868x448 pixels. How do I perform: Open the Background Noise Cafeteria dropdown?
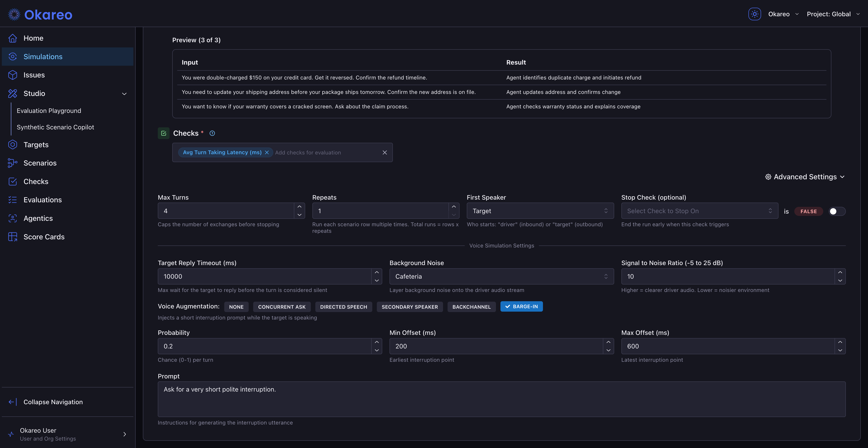(x=501, y=276)
